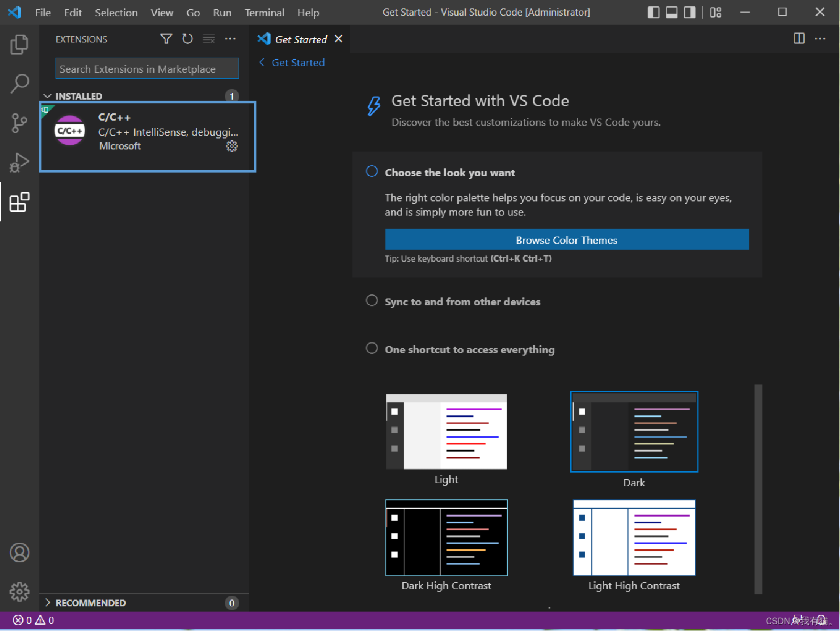Image resolution: width=840 pixels, height=631 pixels.
Task: Select the 'Choose the look you want' radio
Action: pyautogui.click(x=372, y=171)
